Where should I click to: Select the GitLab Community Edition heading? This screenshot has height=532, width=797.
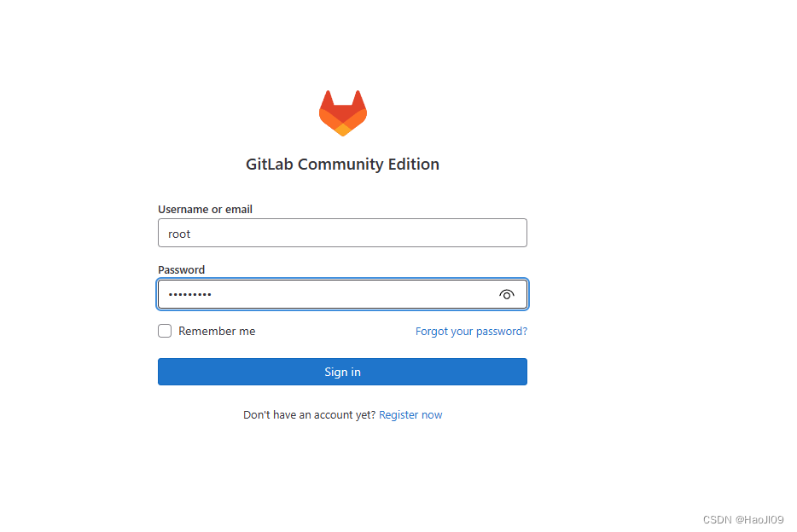[x=342, y=164]
